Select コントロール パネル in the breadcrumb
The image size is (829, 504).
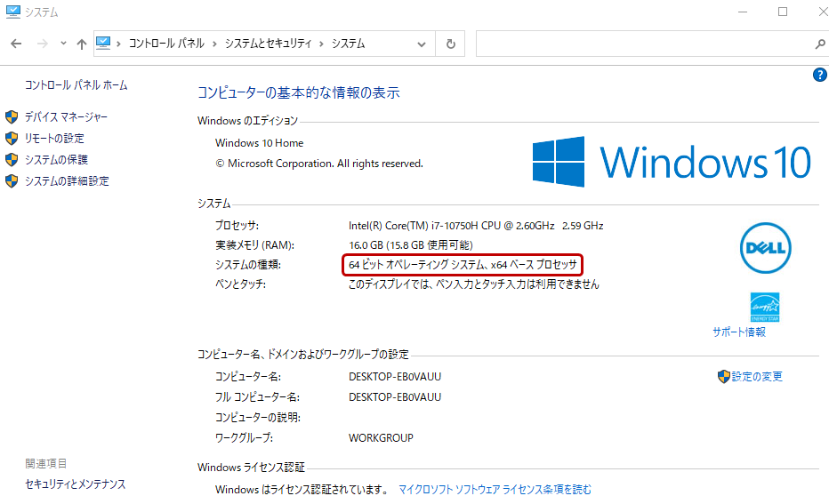(166, 44)
